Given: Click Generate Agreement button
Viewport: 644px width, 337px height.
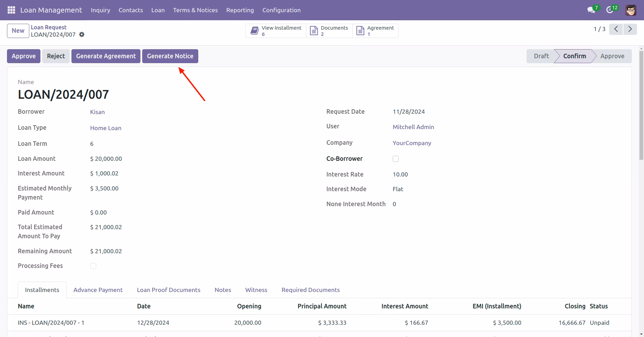Looking at the screenshot, I should pyautogui.click(x=106, y=56).
